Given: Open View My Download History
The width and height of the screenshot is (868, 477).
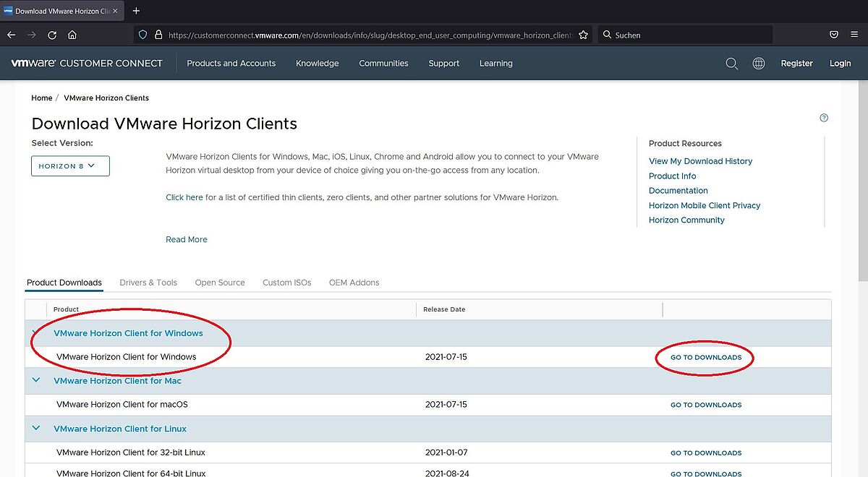Looking at the screenshot, I should tap(701, 161).
